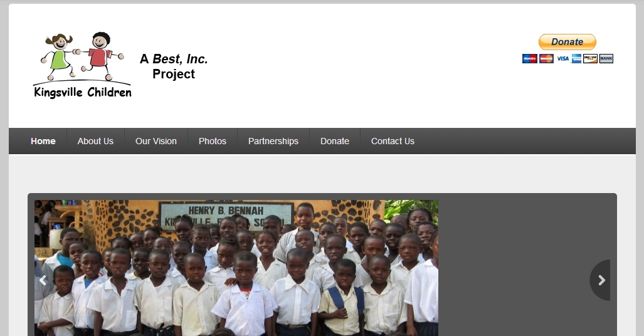Click the MasterCard payment icon
644x336 pixels.
(x=546, y=59)
